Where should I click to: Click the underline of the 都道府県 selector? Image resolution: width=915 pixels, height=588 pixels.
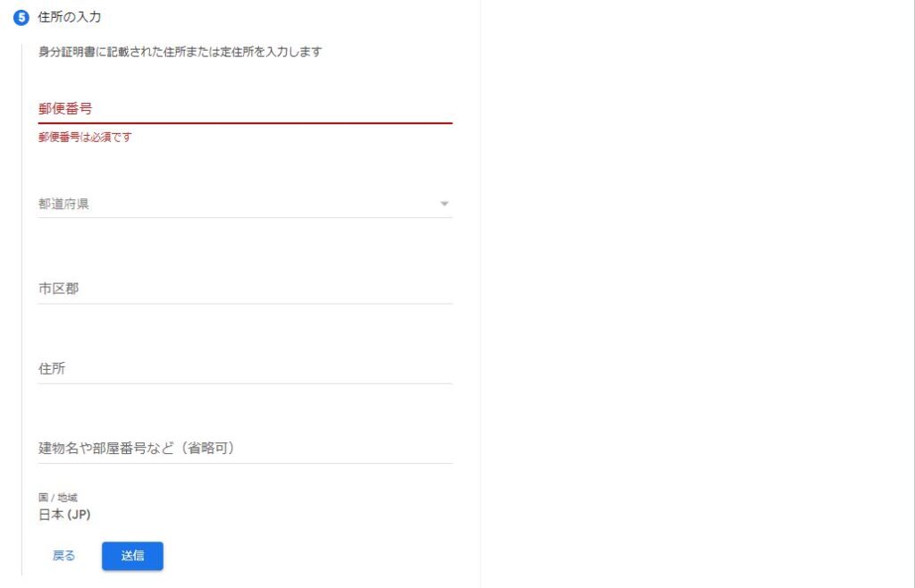point(245,217)
